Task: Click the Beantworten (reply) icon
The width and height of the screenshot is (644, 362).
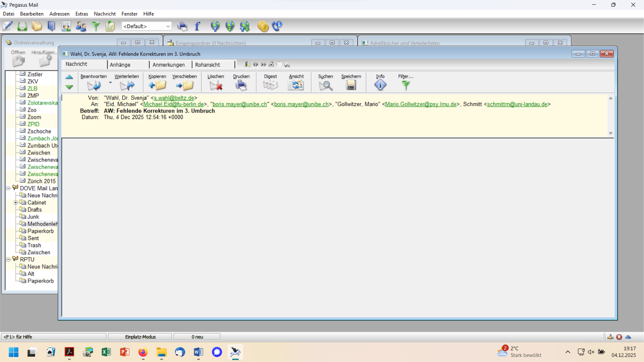Action: [x=94, y=85]
